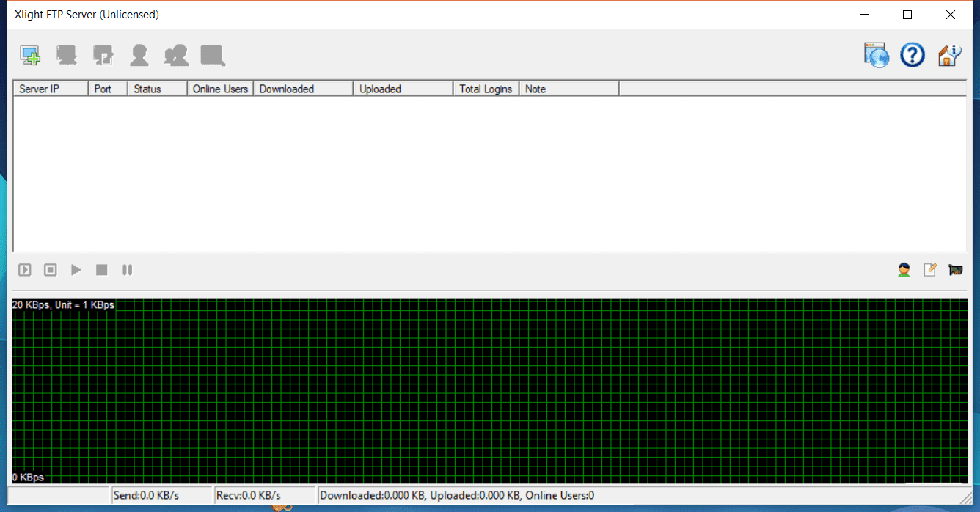This screenshot has width=980, height=512.
Task: Create a new virtual server
Action: [30, 54]
